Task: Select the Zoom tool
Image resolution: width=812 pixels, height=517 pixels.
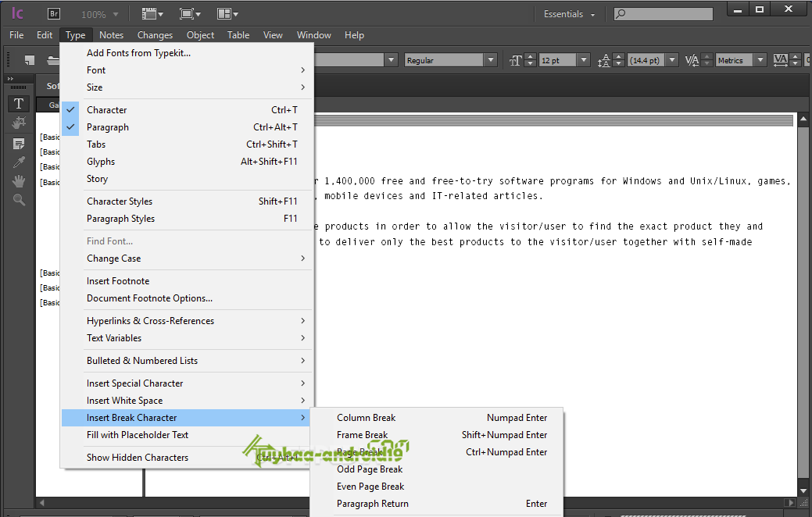Action: (x=19, y=200)
